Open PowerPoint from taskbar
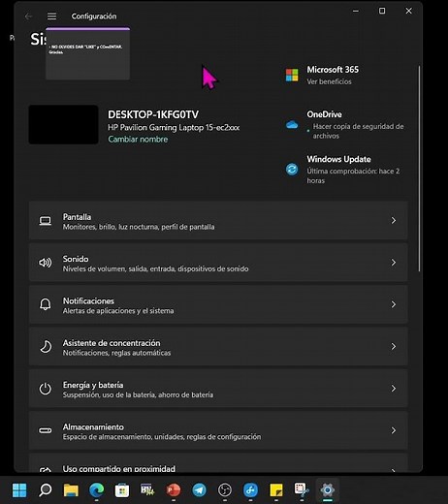 tap(174, 490)
